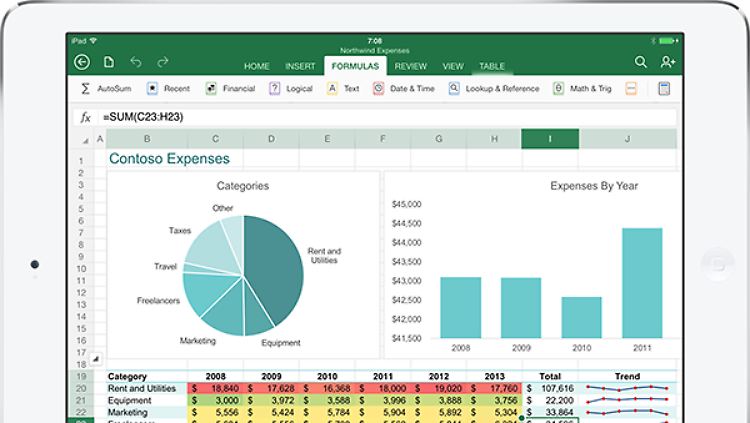Viewport: 750px width, 423px height.
Task: Click the 2008 bar in chart
Action: click(461, 308)
